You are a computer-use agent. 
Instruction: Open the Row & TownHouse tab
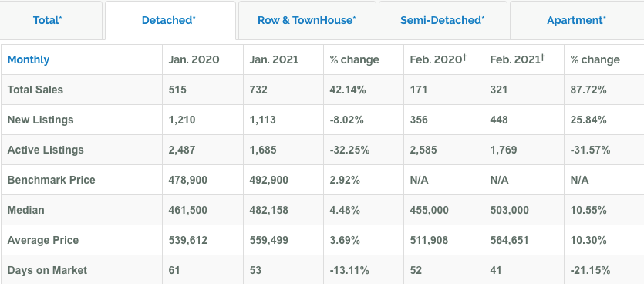[307, 20]
